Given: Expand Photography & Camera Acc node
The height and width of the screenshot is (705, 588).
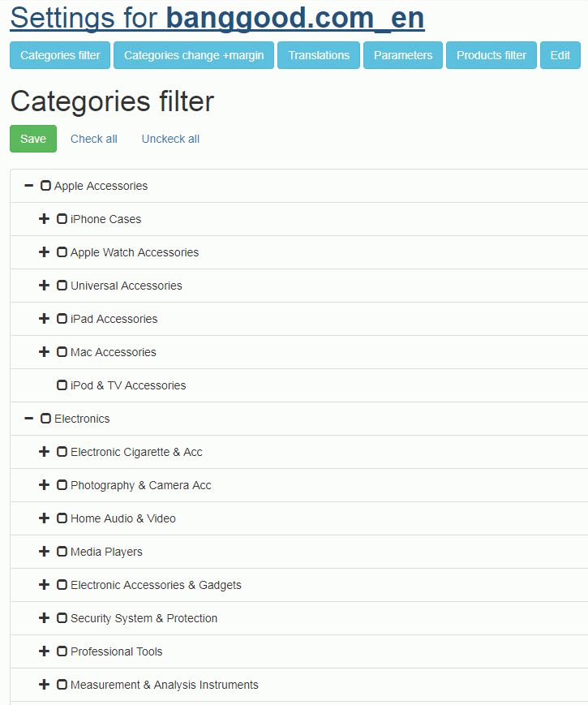Looking at the screenshot, I should point(44,485).
